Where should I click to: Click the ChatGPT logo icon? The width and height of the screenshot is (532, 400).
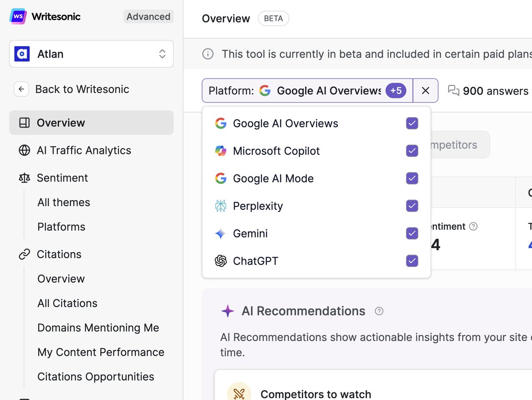click(220, 261)
